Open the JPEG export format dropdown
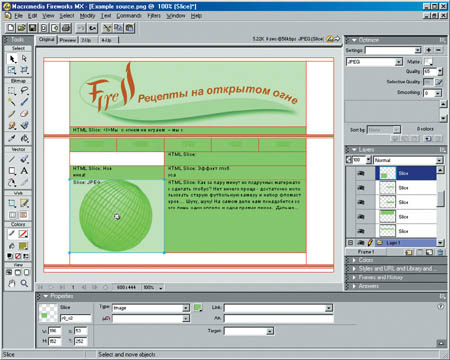 (x=399, y=62)
